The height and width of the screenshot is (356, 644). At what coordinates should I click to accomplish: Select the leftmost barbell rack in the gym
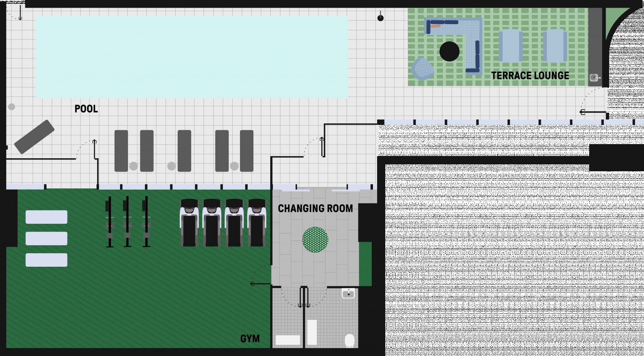(x=110, y=222)
